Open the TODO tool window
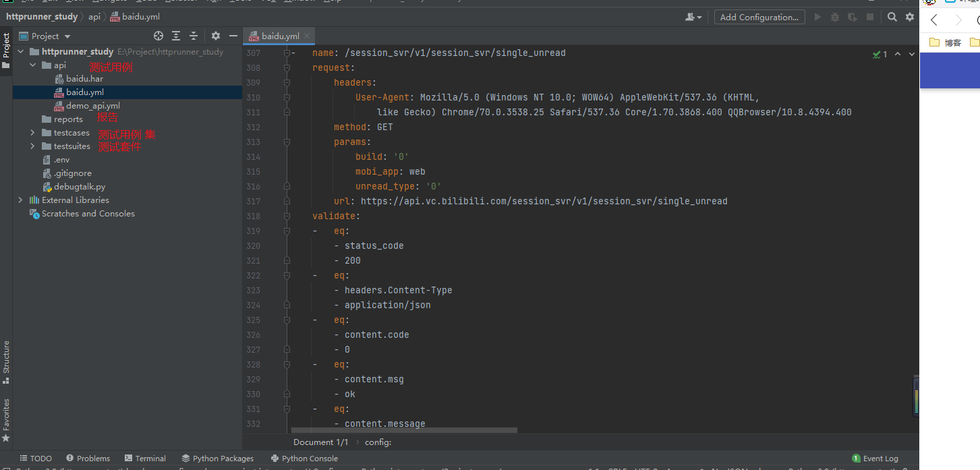980x470 pixels. pyautogui.click(x=36, y=459)
